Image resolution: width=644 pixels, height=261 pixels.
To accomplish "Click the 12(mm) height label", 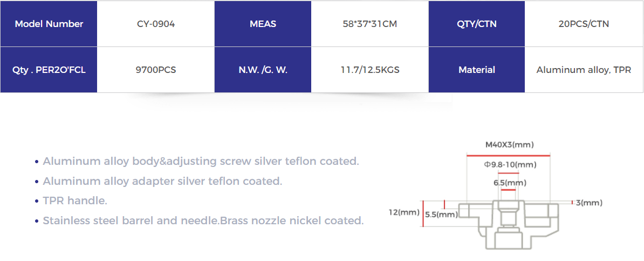I will point(404,212).
